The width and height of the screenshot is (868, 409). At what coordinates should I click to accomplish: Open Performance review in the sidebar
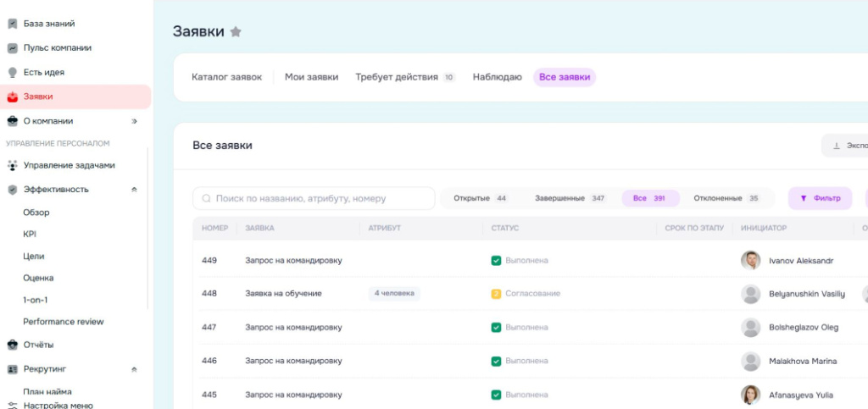tap(63, 322)
